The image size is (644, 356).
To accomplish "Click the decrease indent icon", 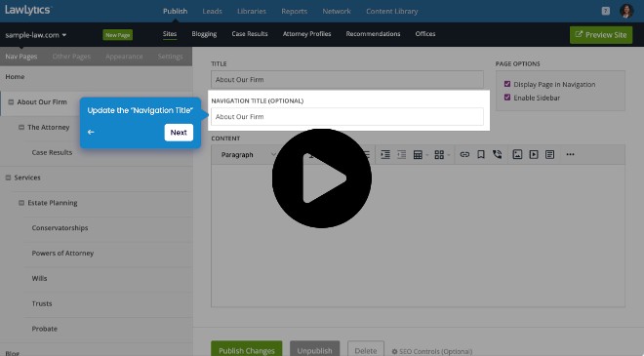I will (x=402, y=154).
